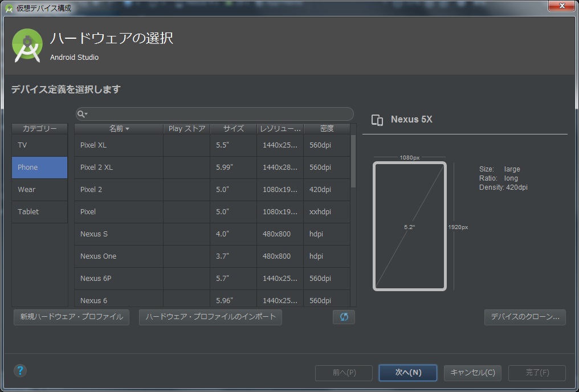Select the Pixel 2 XL device row
Viewport: 579px width, 392px height.
(213, 167)
